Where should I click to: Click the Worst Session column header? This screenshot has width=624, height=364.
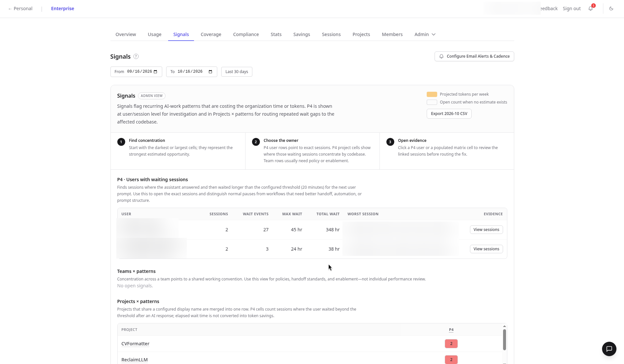(363, 214)
